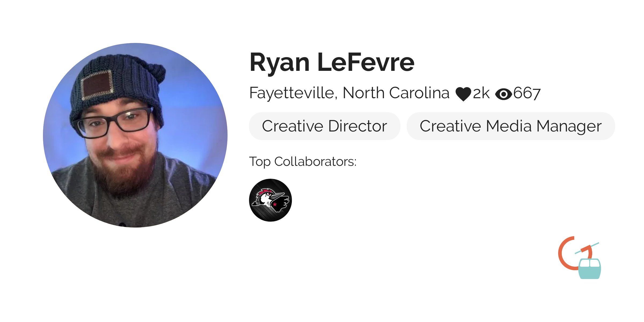The image size is (644, 322).
Task: Click the 667 views count
Action: 527,93
